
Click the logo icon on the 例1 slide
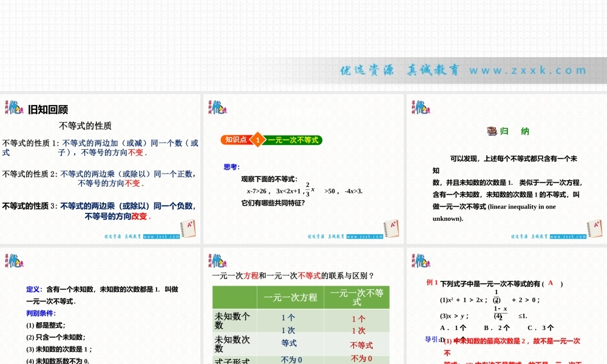pos(421,261)
